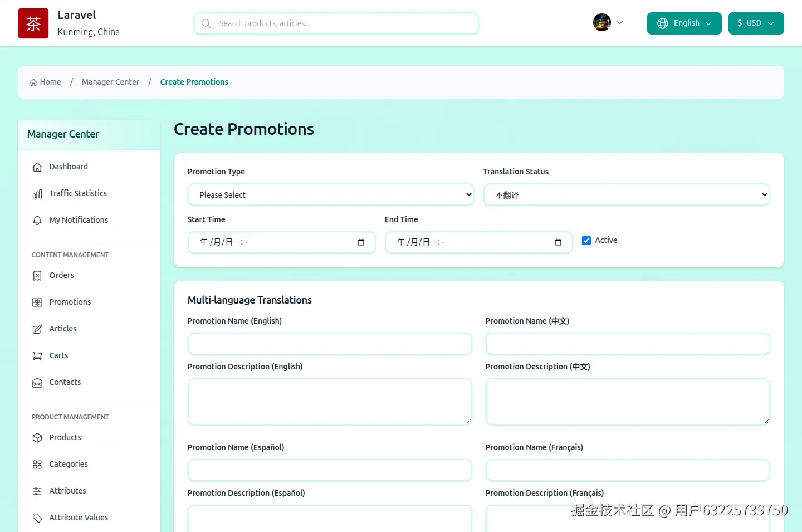Focus Promotion Name (Français) field

coord(628,470)
